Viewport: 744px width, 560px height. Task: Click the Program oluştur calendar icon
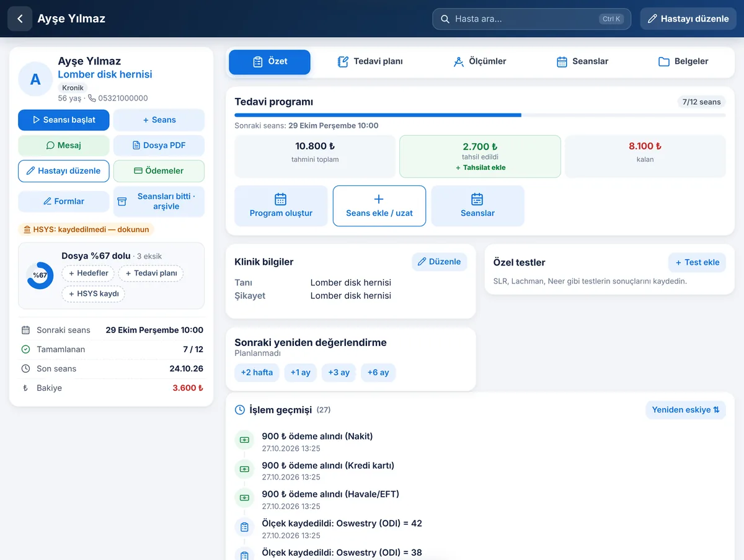[281, 199]
